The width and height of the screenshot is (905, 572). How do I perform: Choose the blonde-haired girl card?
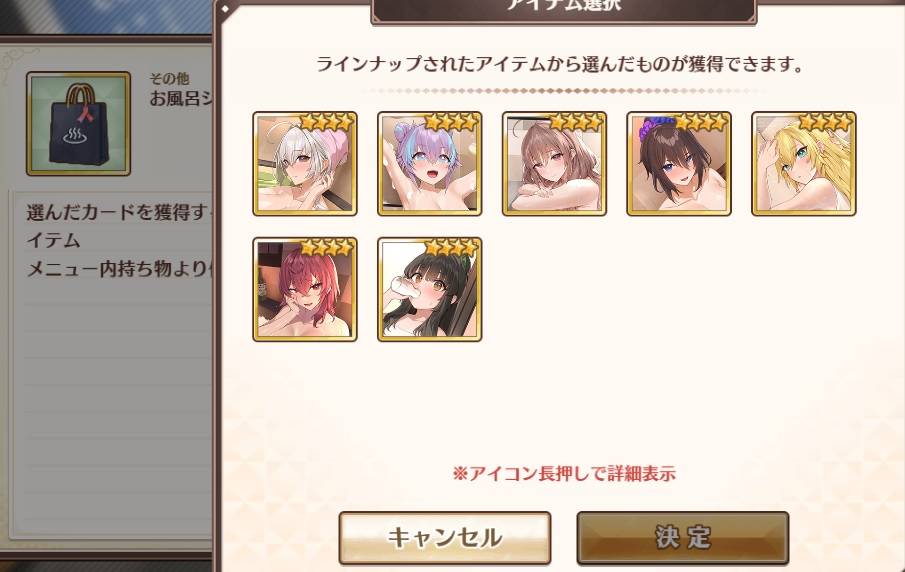point(803,164)
